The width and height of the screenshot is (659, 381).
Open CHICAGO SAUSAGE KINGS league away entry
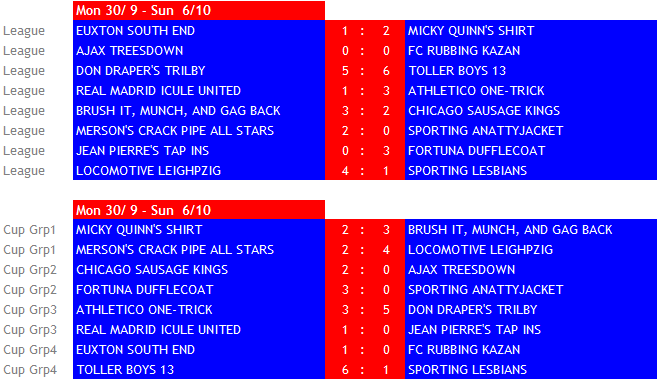pos(484,111)
